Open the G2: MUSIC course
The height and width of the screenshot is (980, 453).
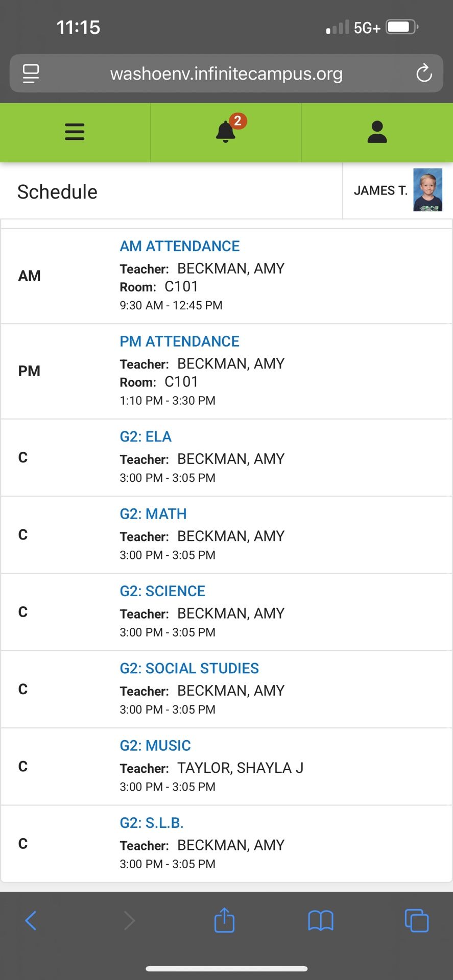(155, 746)
